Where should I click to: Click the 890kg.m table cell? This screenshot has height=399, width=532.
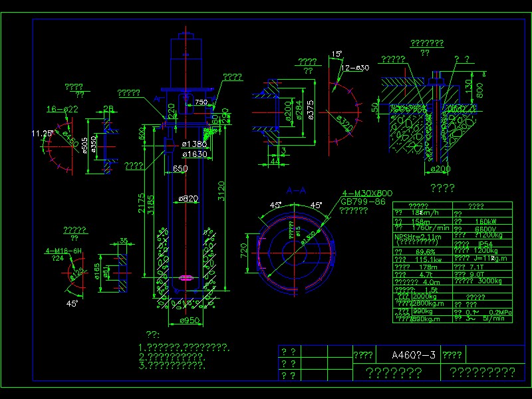coord(426,319)
